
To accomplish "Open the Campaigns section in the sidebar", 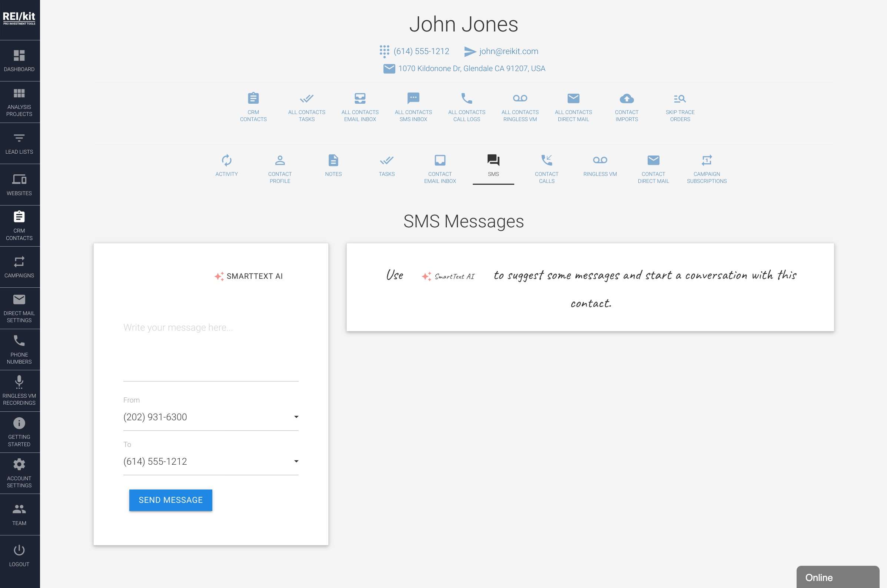I will (x=19, y=267).
